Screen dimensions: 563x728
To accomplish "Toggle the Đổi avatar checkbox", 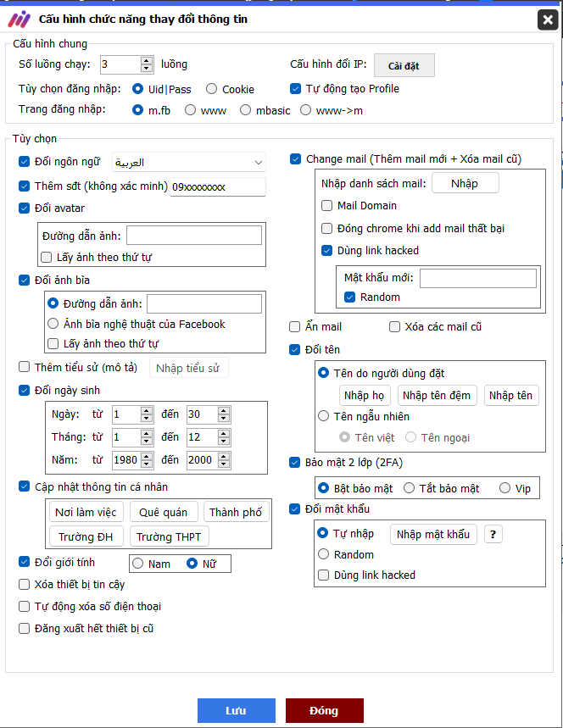I will point(24,208).
